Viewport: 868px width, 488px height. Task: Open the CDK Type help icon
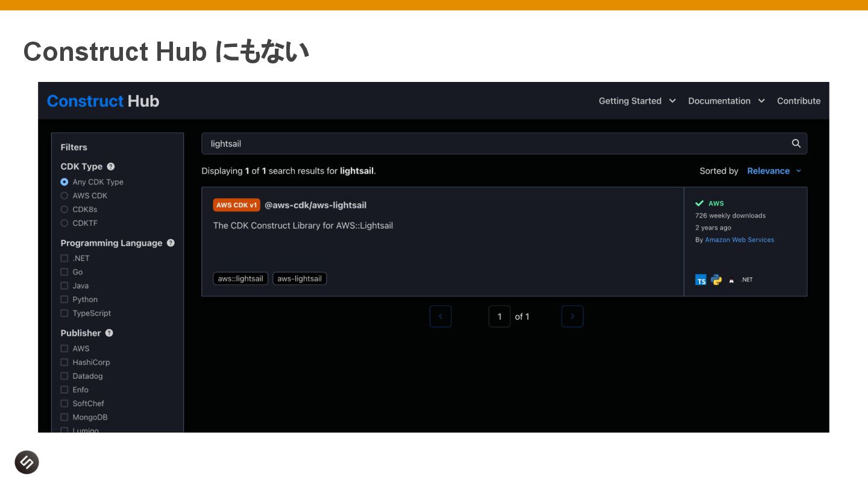click(110, 166)
